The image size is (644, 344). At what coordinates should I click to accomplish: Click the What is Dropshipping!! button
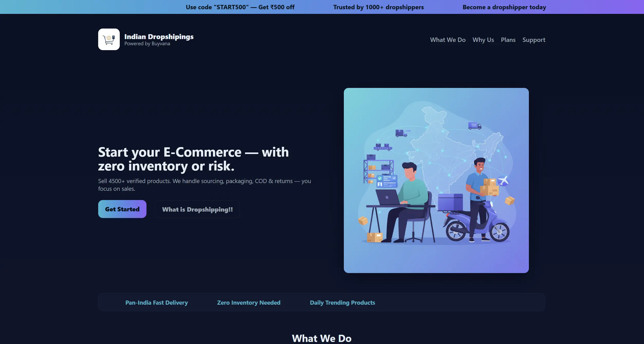pos(197,209)
